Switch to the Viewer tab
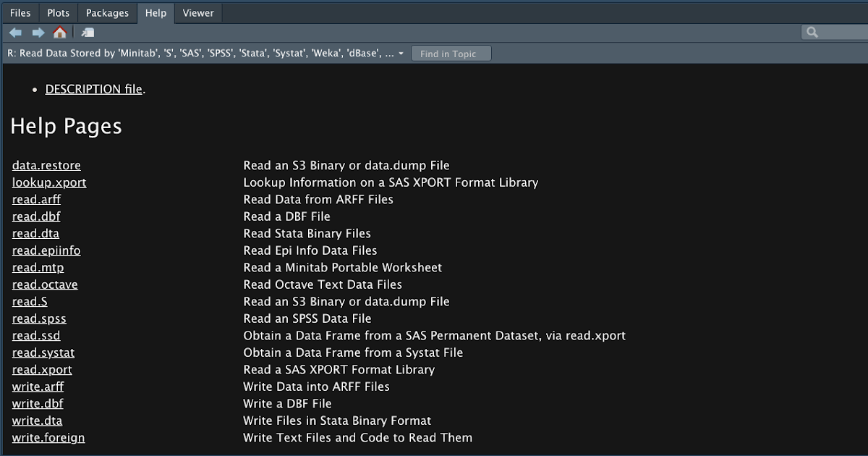The width and height of the screenshot is (868, 456). pyautogui.click(x=197, y=12)
